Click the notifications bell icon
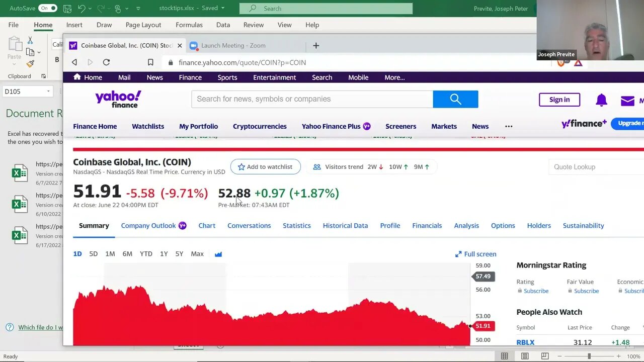This screenshot has height=362, width=644. point(601,100)
